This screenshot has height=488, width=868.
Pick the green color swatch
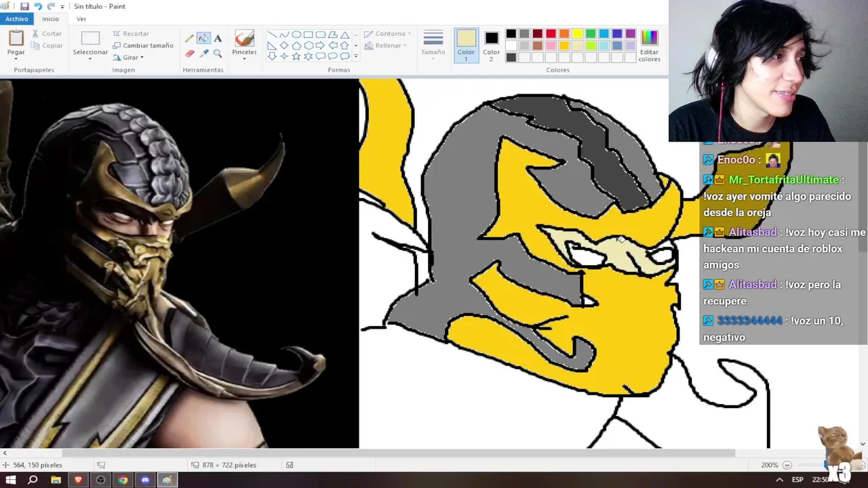(591, 34)
